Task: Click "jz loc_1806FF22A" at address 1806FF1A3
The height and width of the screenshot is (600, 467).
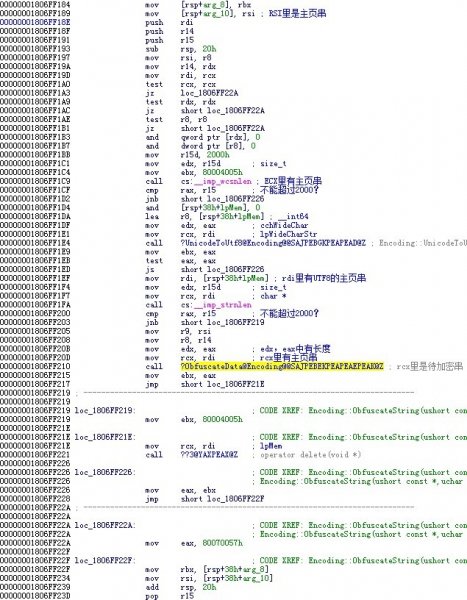Action: (191, 93)
